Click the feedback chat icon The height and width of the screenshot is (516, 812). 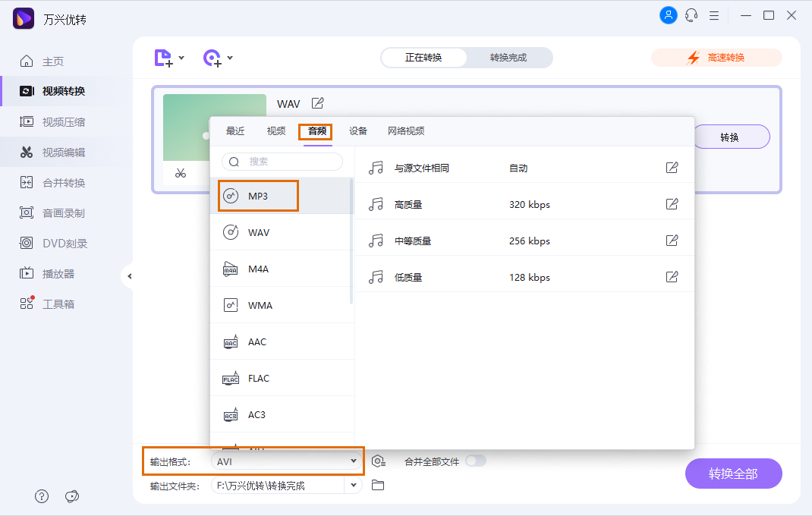(72, 496)
